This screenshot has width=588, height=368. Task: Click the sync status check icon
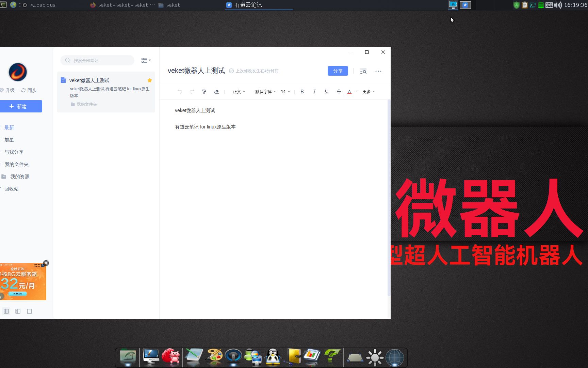coord(231,71)
